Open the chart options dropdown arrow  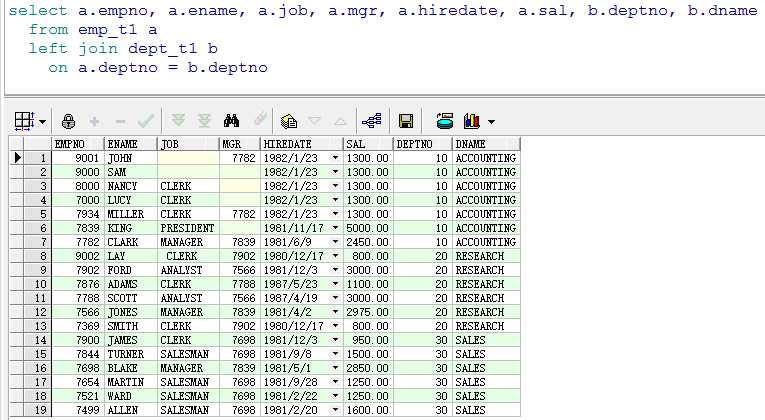pyautogui.click(x=491, y=121)
